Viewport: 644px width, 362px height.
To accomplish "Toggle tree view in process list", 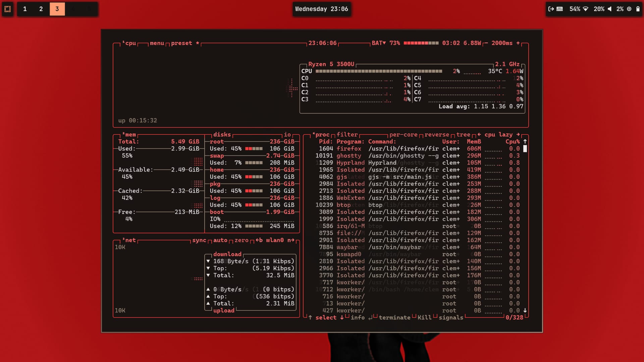I will 463,134.
